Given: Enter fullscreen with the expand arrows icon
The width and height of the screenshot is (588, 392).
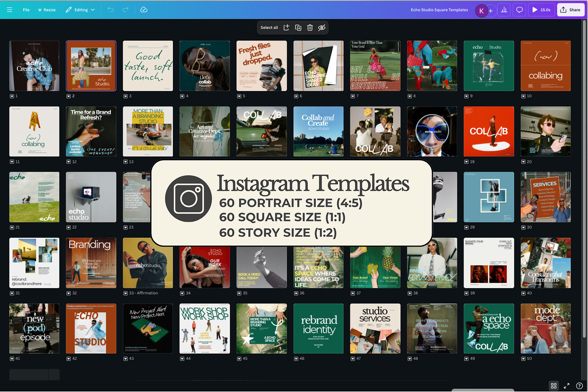Looking at the screenshot, I should coord(566,386).
